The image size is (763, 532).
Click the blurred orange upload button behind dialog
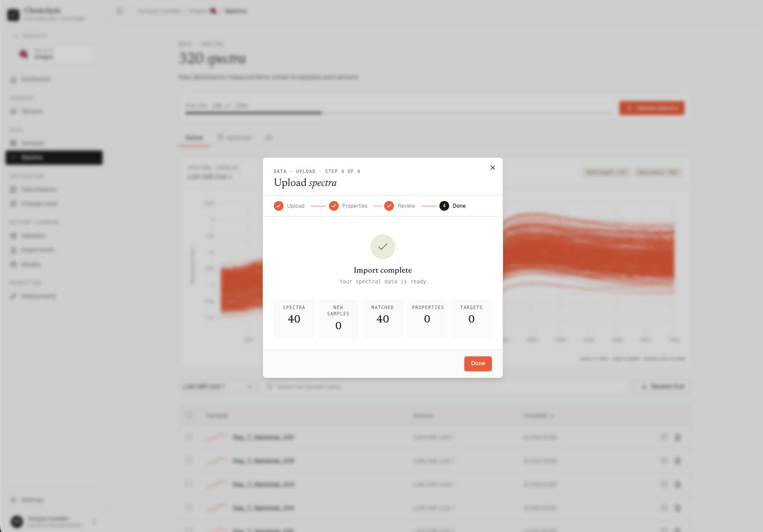point(652,108)
